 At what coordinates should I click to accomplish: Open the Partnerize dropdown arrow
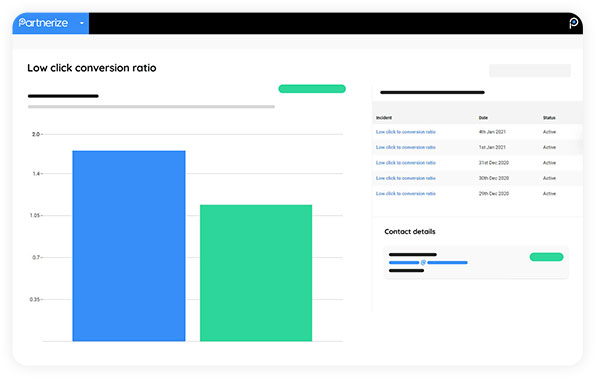(x=82, y=23)
